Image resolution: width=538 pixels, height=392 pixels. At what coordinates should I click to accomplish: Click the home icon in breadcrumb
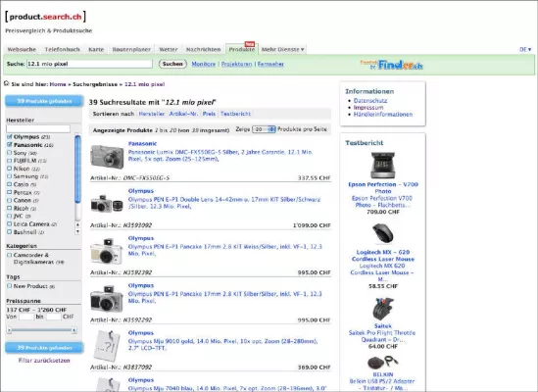point(6,83)
